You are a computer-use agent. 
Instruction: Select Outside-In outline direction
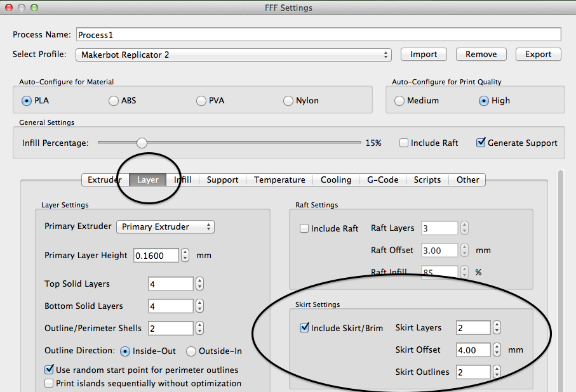191,351
